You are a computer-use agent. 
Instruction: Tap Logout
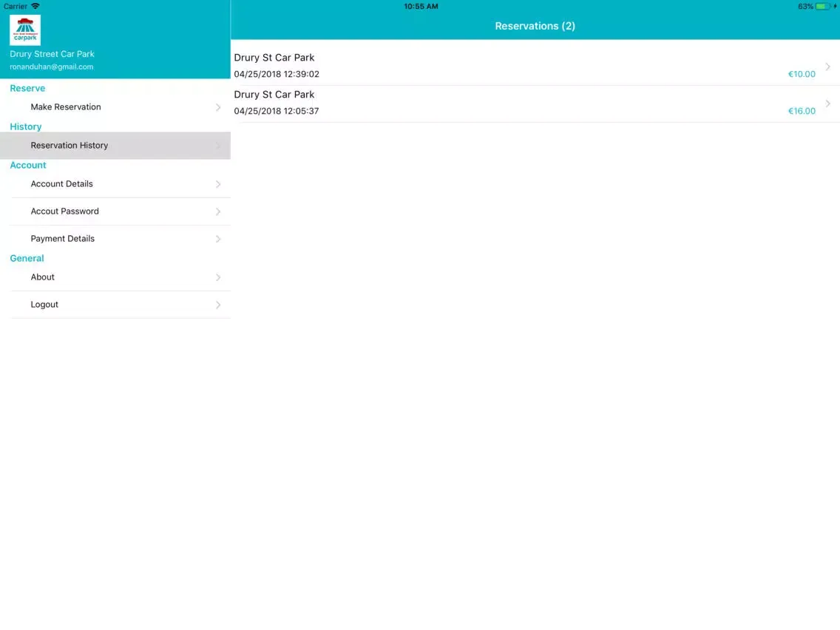tap(115, 305)
